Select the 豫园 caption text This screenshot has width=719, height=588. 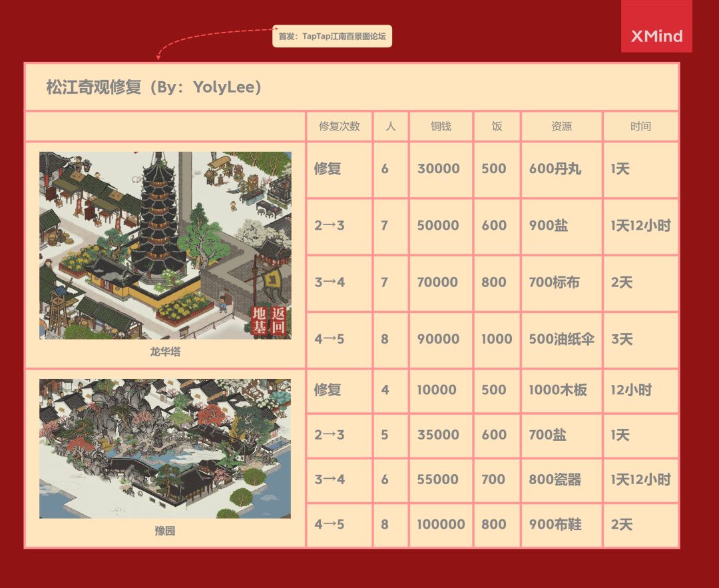[x=165, y=531]
